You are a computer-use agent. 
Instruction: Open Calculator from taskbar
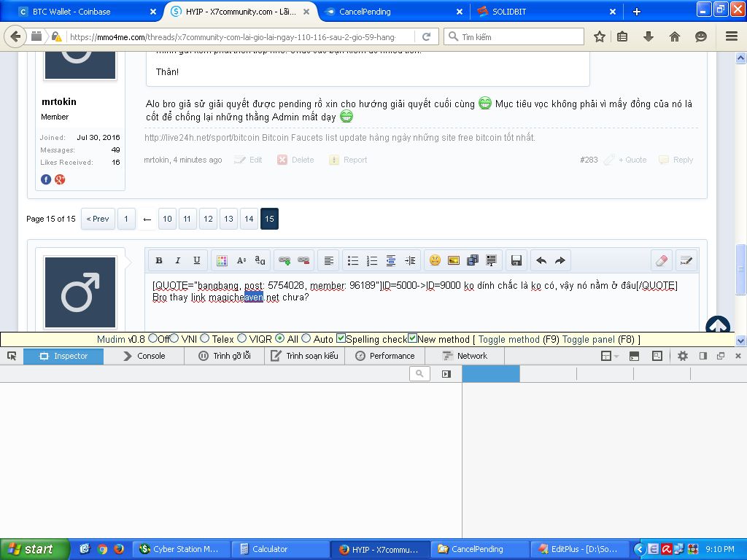[281, 549]
